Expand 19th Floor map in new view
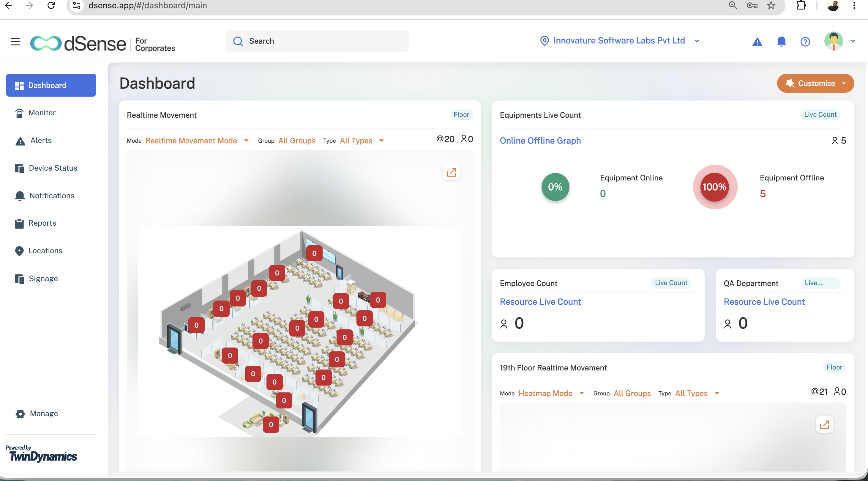The width and height of the screenshot is (868, 481). coord(824,424)
